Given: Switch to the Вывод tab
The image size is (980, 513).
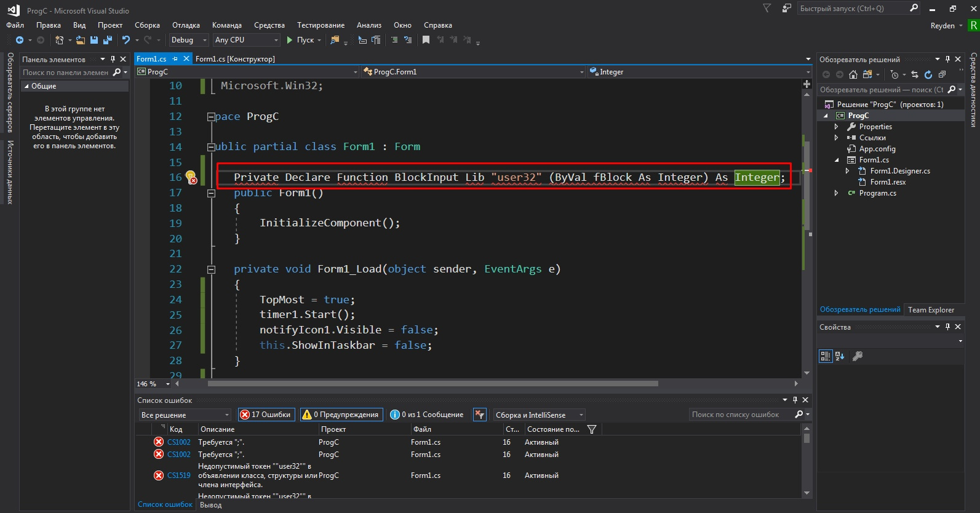Looking at the screenshot, I should (x=211, y=505).
